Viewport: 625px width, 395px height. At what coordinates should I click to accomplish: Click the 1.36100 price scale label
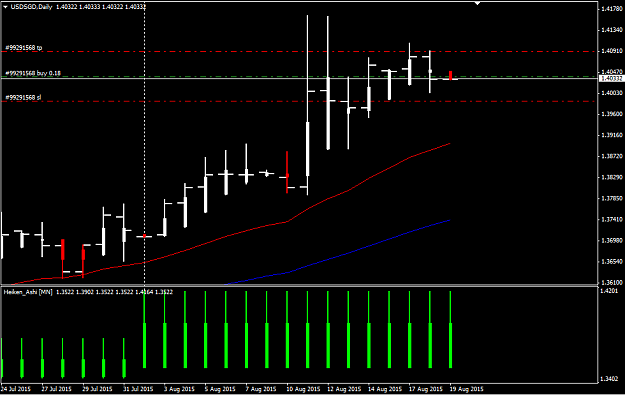point(612,282)
